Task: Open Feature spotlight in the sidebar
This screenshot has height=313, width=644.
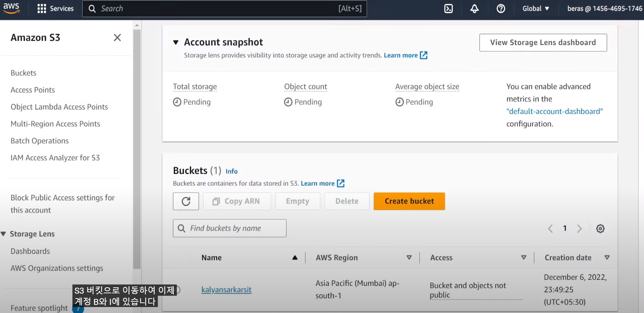Action: 39,308
